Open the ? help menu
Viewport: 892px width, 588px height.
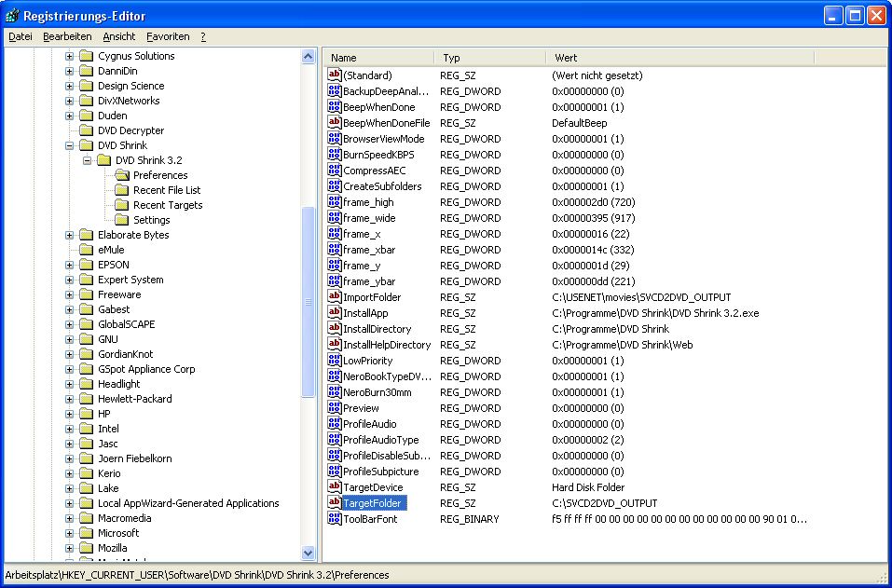pyautogui.click(x=203, y=36)
